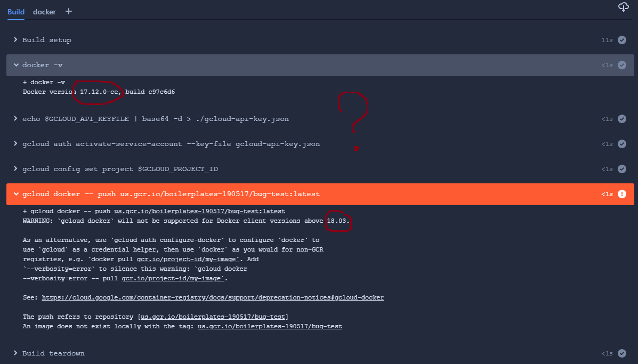The width and height of the screenshot is (638, 364).
Task: Open the bug-test link in 'image does not exist' line
Action: pos(270,326)
